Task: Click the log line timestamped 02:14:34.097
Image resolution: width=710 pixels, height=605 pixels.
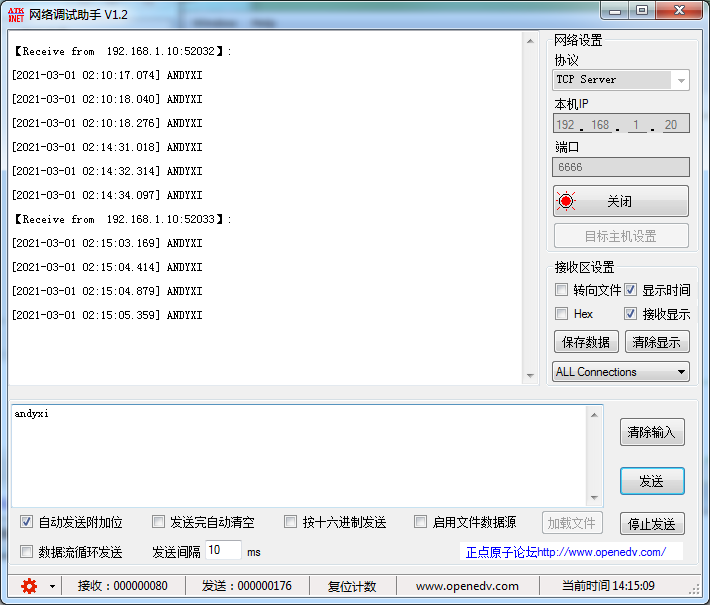Action: coord(107,195)
